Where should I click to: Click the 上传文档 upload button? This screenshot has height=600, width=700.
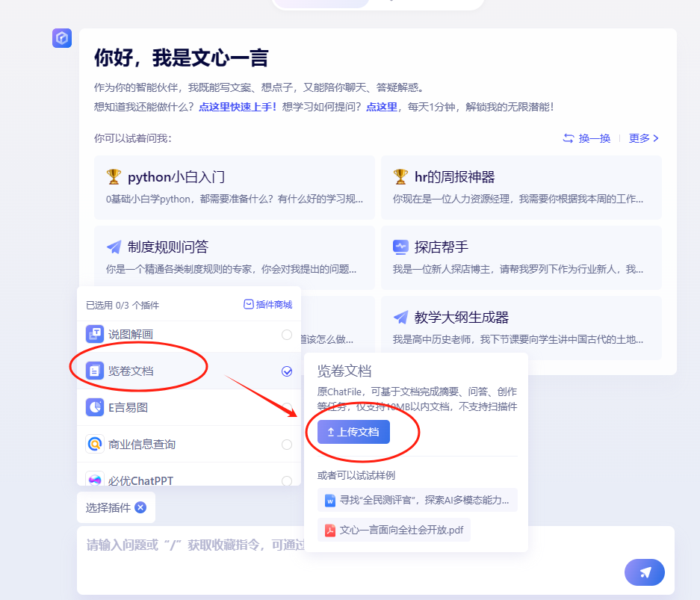(x=353, y=432)
